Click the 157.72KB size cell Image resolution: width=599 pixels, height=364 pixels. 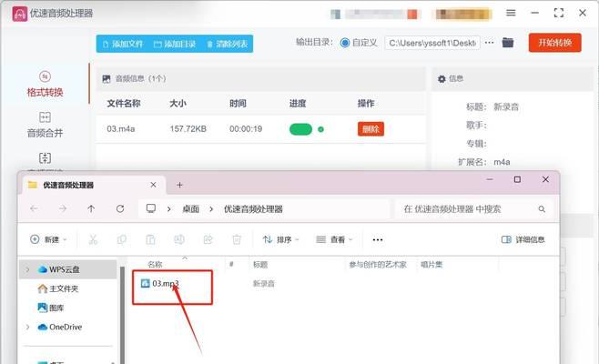coord(188,129)
